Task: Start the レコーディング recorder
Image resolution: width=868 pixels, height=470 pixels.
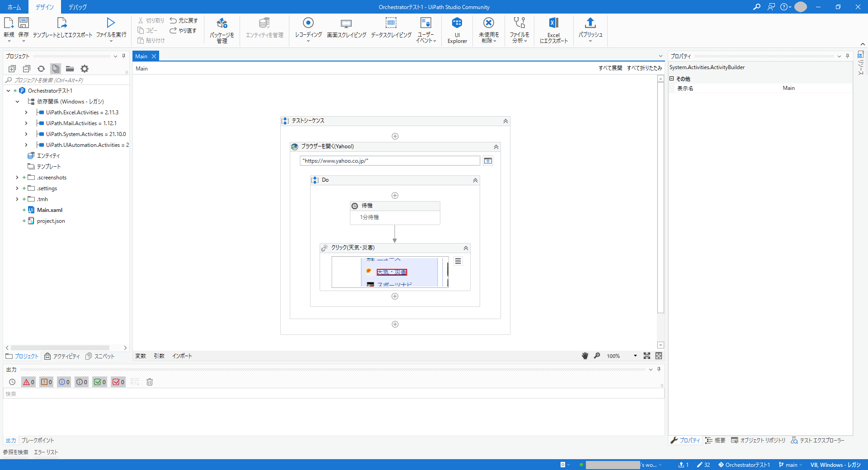Action: coord(308,30)
